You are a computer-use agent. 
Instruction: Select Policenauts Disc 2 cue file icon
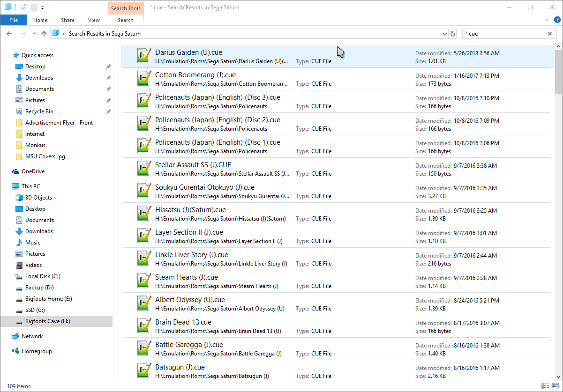pyautogui.click(x=144, y=123)
